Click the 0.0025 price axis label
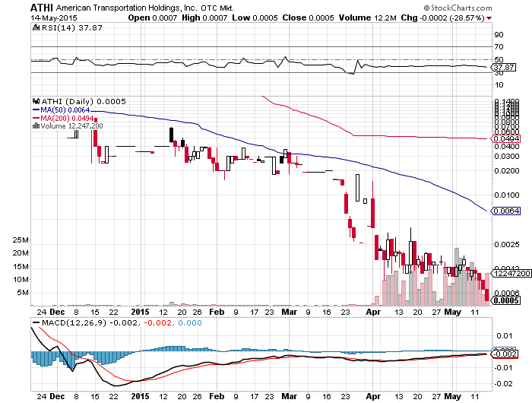The image size is (532, 403). [507, 244]
